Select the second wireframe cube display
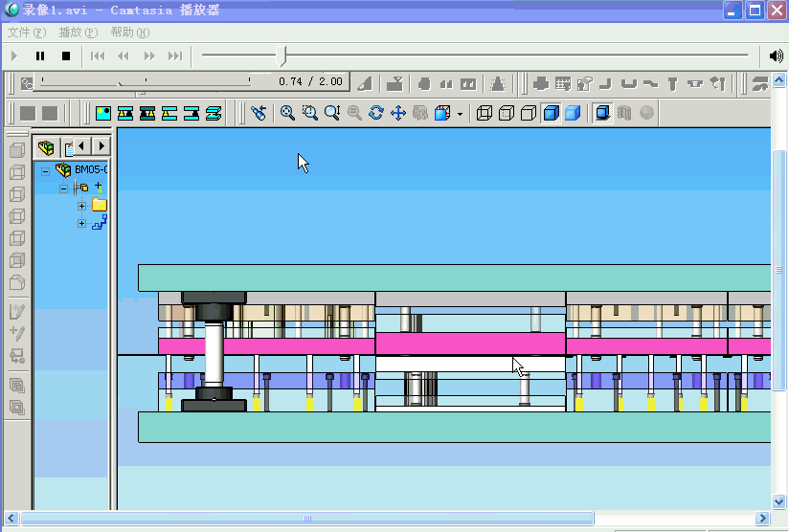The height and width of the screenshot is (532, 789). [x=507, y=113]
